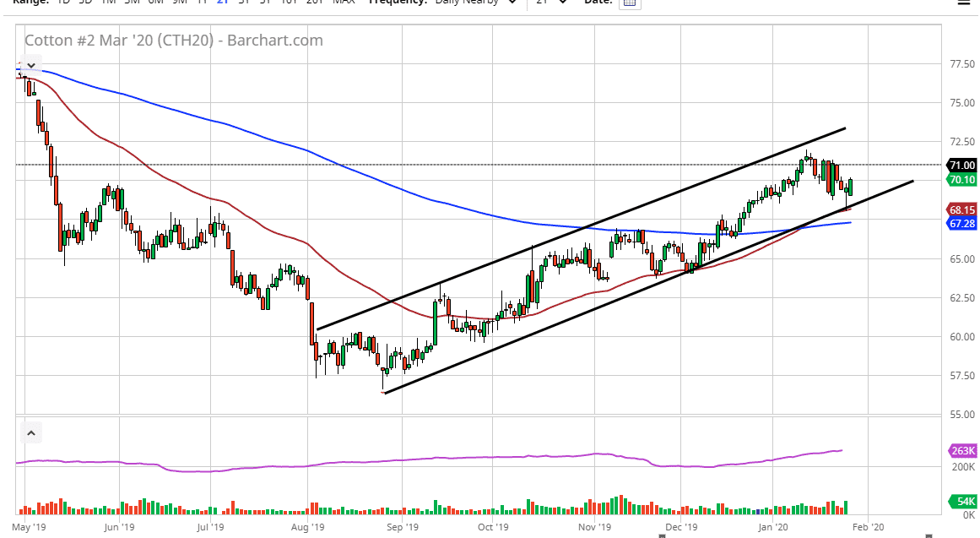The width and height of the screenshot is (980, 538).
Task: Click the Jun '19 date axis label
Action: pyautogui.click(x=119, y=527)
